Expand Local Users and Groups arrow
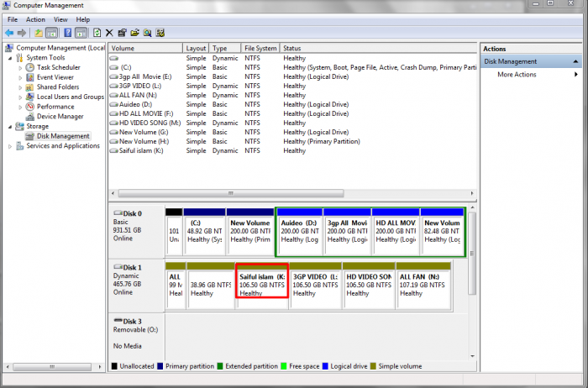Image resolution: width=588 pixels, height=388 pixels. click(20, 97)
